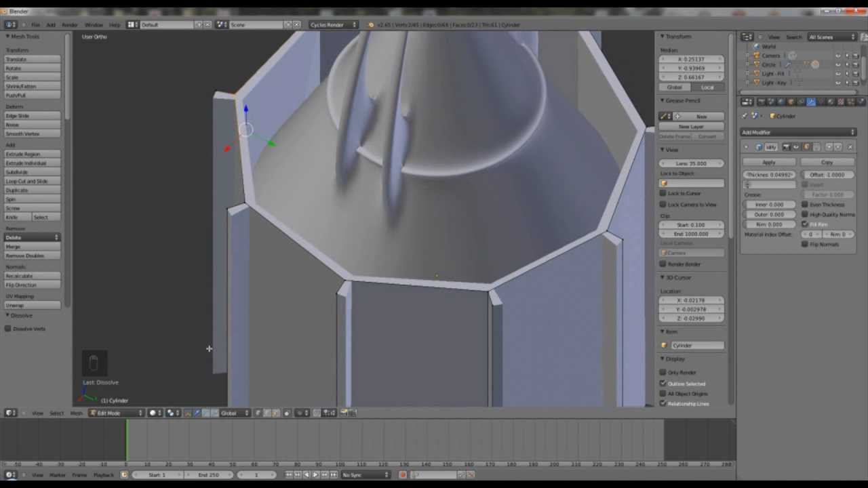Jump to timeline start frame button

[288, 474]
